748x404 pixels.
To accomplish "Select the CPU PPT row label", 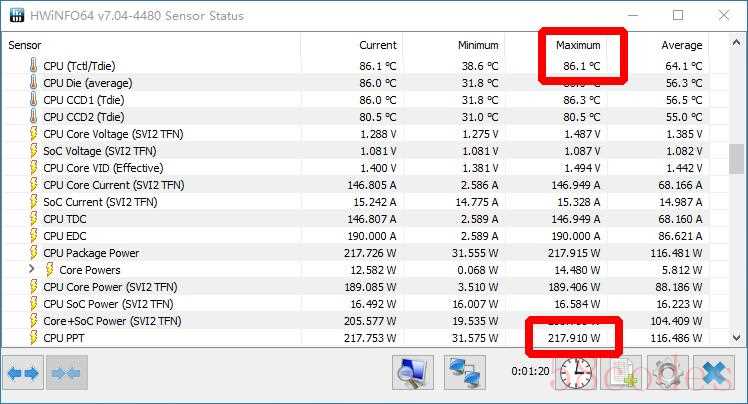I will [x=63, y=338].
